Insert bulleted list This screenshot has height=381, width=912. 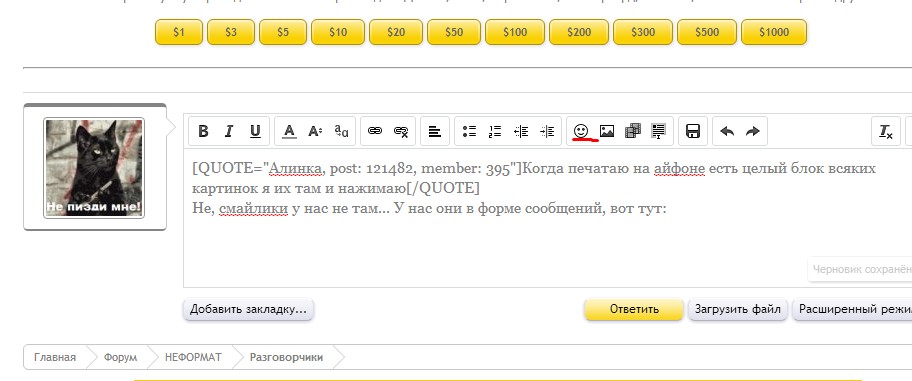(x=469, y=131)
